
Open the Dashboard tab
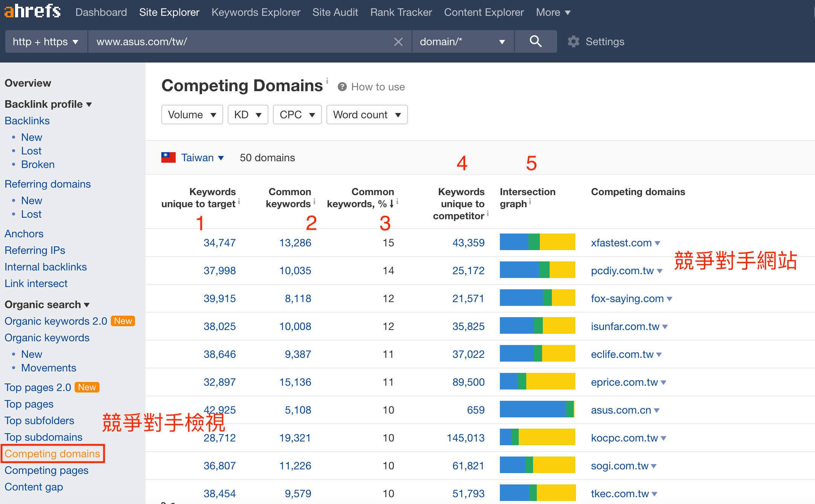(101, 12)
